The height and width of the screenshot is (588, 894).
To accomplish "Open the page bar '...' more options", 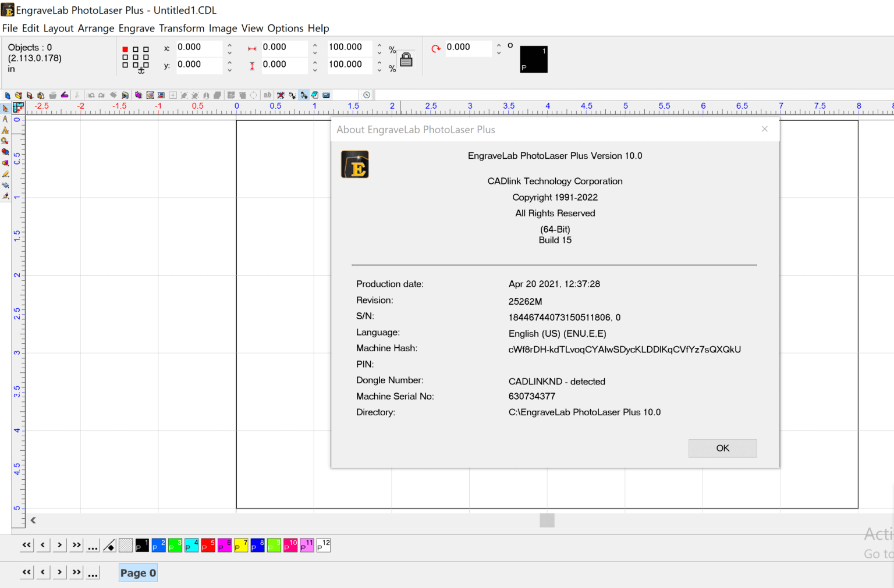I will point(93,573).
